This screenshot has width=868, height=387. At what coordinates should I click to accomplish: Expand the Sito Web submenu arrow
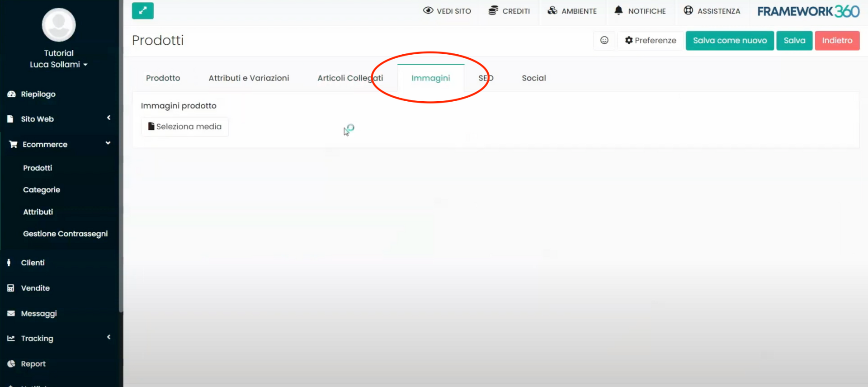click(108, 118)
